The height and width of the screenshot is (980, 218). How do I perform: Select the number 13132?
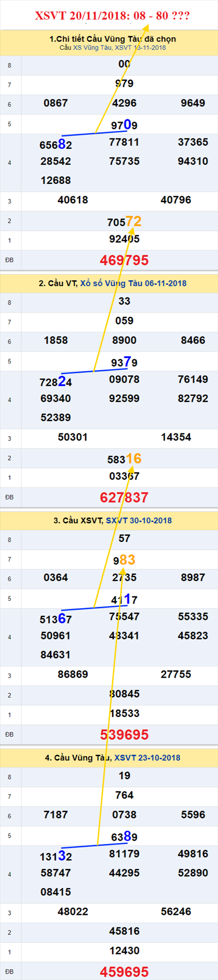point(55,856)
